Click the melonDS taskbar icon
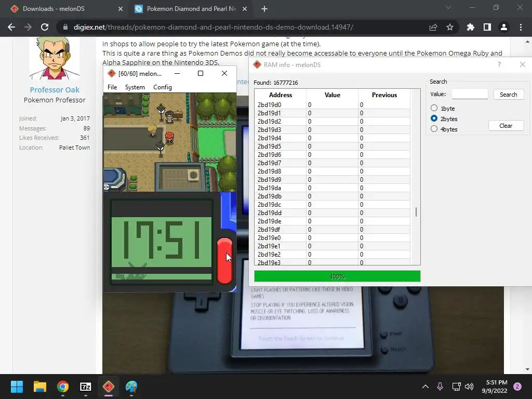This screenshot has width=532, height=399. point(109,387)
